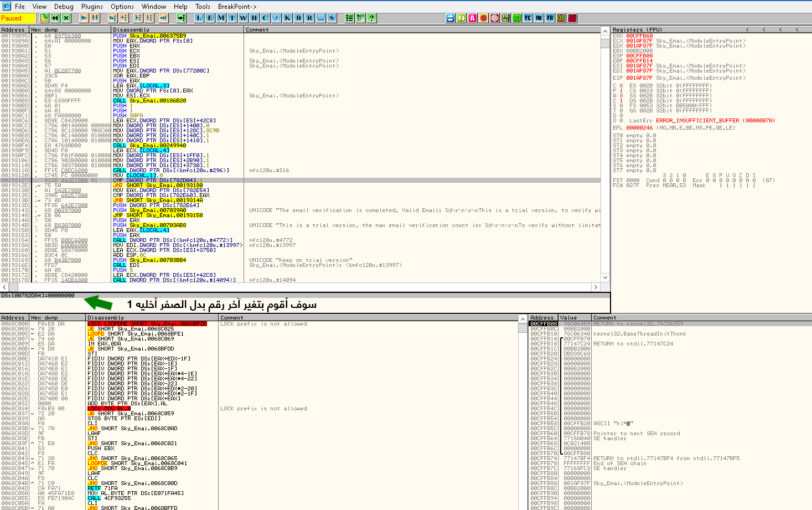Viewport: 812px width, 510px height.
Task: Click the down arrow of disassembly scrollbar
Action: point(605,277)
